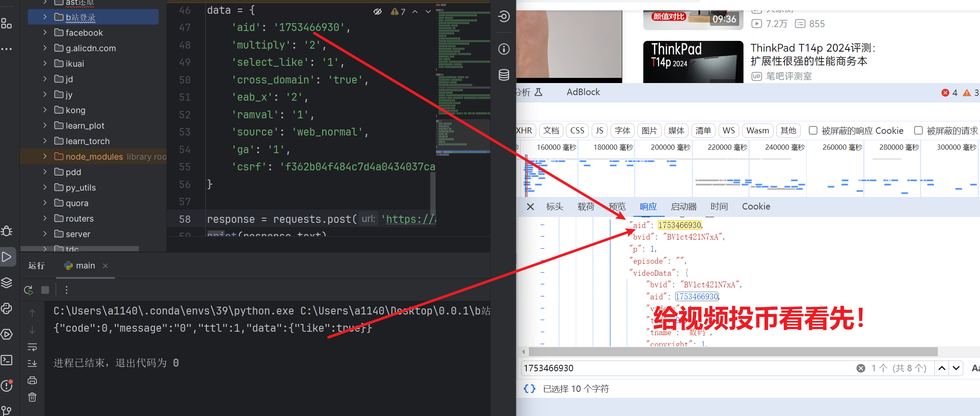Open the Cookie tab of request details
The image size is (980, 416).
756,207
